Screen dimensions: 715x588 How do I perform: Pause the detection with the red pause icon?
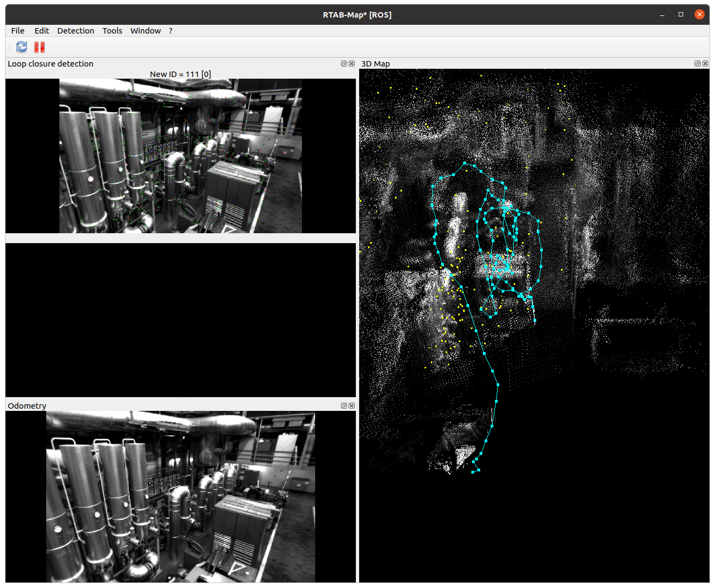click(40, 47)
